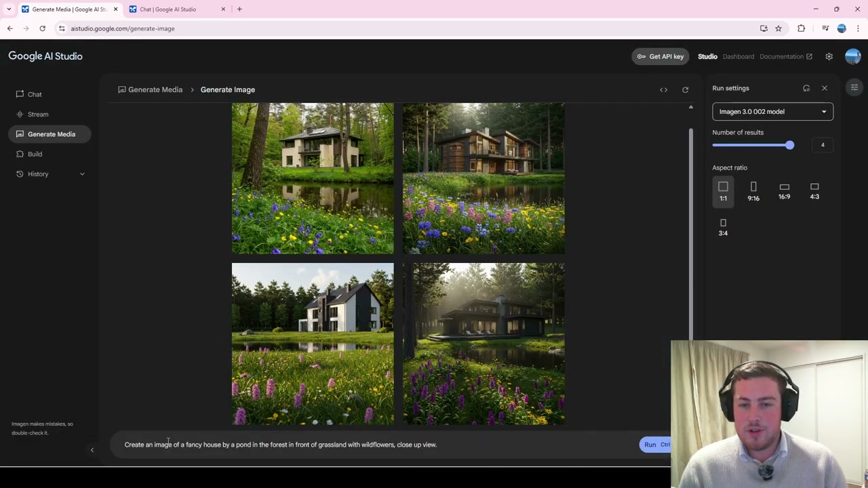Select the 16:9 aspect ratio

pos(784,191)
